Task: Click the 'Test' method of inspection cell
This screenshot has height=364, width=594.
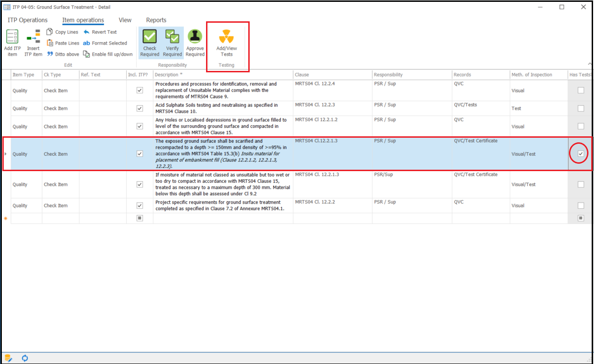Action: point(539,109)
